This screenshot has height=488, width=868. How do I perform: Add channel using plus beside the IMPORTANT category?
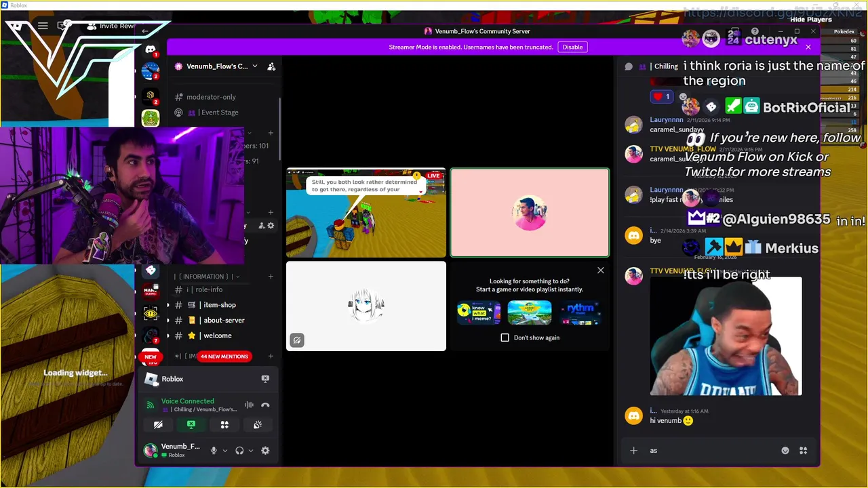pos(271,357)
